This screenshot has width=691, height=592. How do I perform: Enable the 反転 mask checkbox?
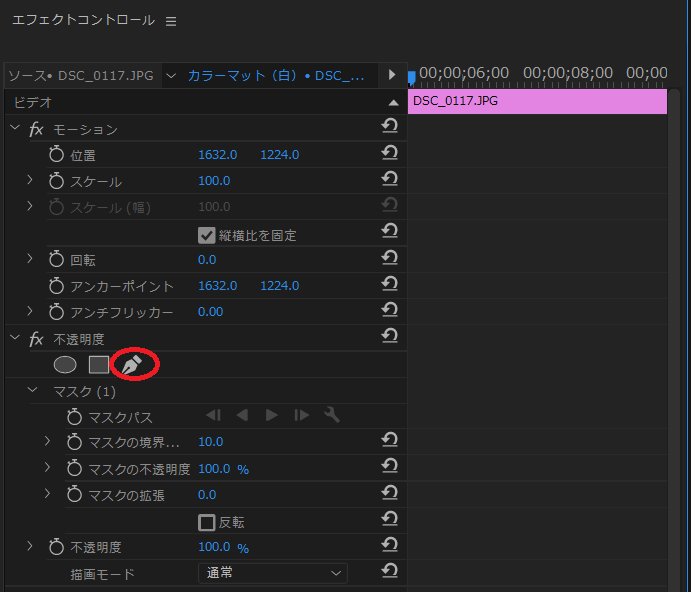pos(207,522)
